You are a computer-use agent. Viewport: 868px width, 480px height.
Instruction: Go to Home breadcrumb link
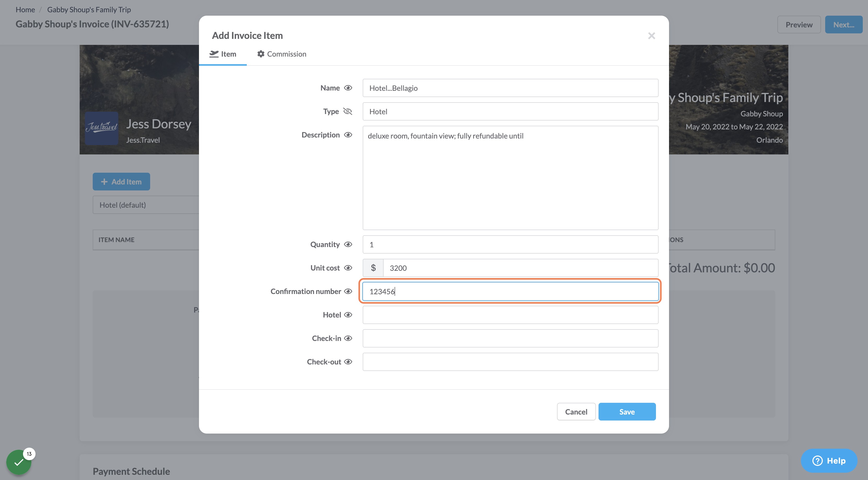coord(25,9)
